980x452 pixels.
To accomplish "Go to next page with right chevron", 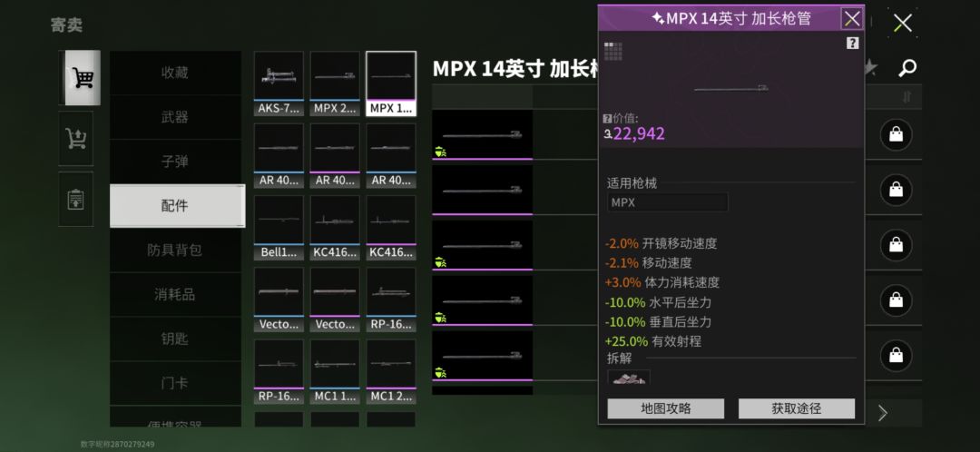I will point(883,413).
